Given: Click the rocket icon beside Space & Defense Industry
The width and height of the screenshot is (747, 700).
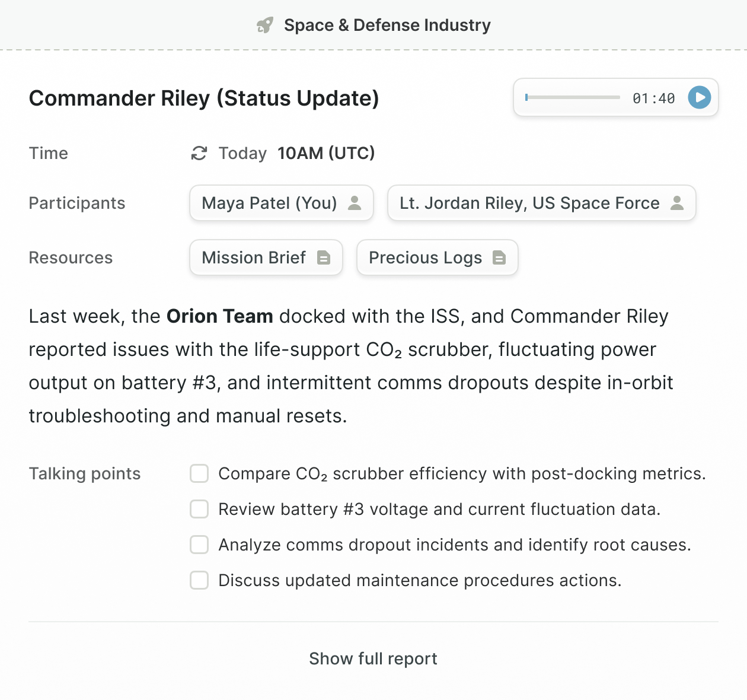Looking at the screenshot, I should 264,25.
